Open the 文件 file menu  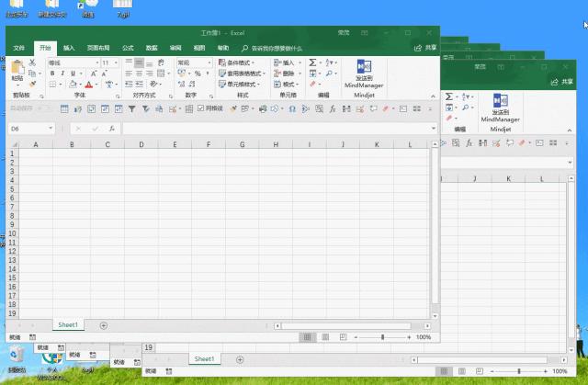(19, 47)
